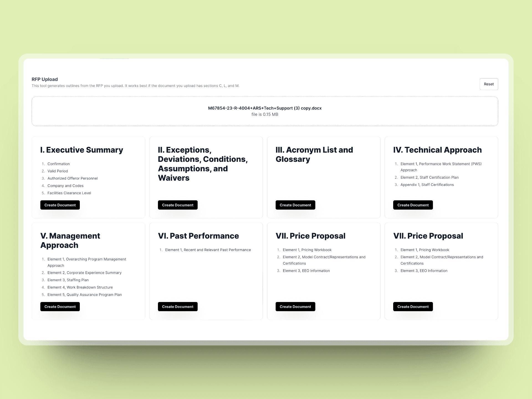The width and height of the screenshot is (532, 399).
Task: Click Create Document for Exceptions and Deviations
Action: coord(178,205)
